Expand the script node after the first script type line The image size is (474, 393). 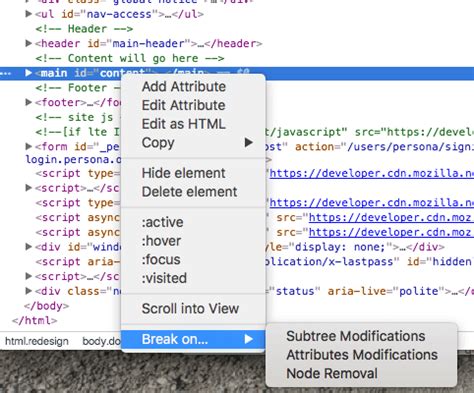[29, 188]
